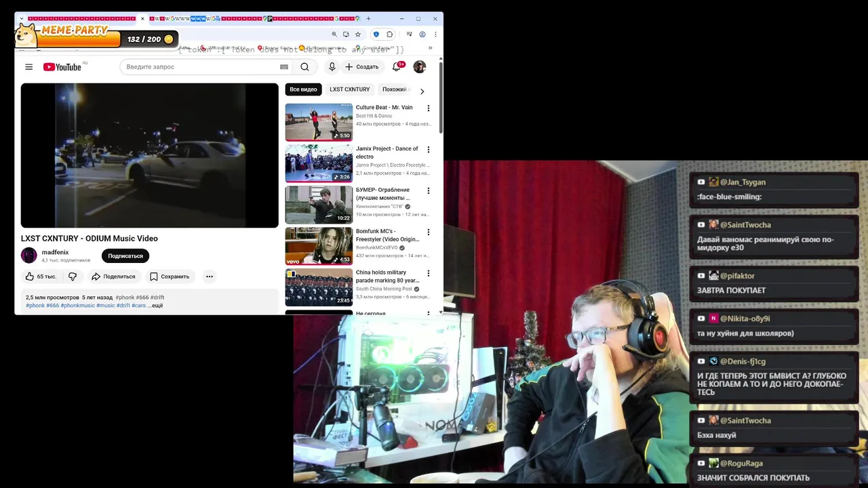
Task: Open the browser three-dot menu
Action: click(435, 35)
